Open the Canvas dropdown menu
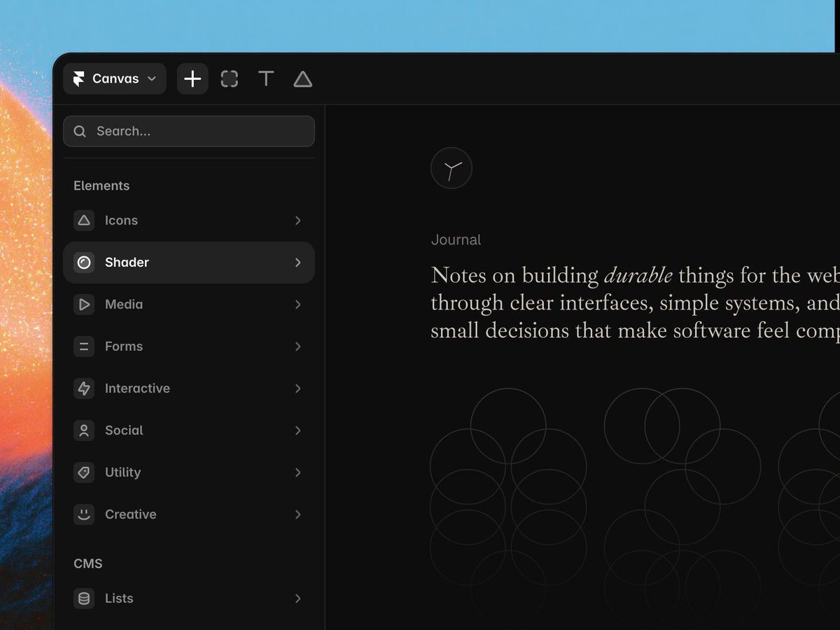840x630 pixels. (x=115, y=79)
